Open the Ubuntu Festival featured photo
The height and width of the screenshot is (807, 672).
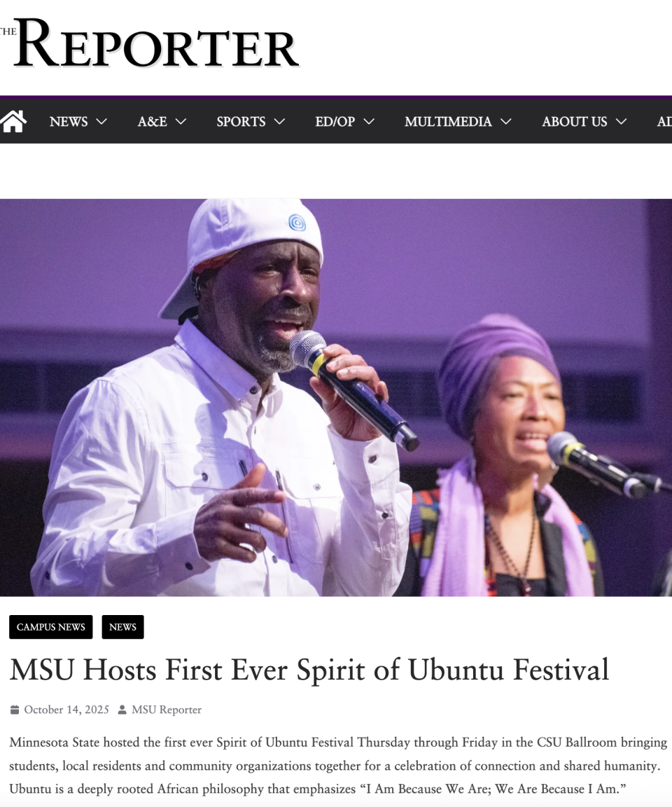336,397
